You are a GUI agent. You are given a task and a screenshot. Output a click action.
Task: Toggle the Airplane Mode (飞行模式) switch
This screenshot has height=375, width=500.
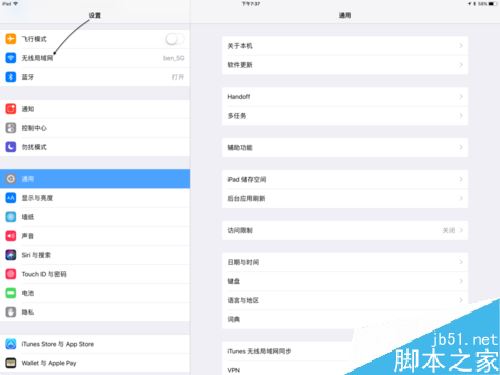[174, 39]
